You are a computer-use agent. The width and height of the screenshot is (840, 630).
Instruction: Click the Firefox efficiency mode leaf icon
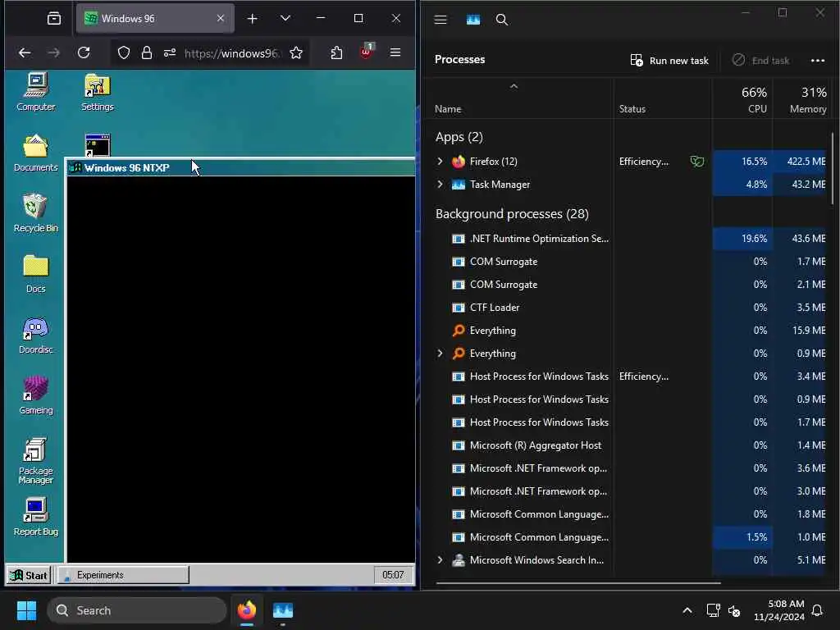coord(697,162)
